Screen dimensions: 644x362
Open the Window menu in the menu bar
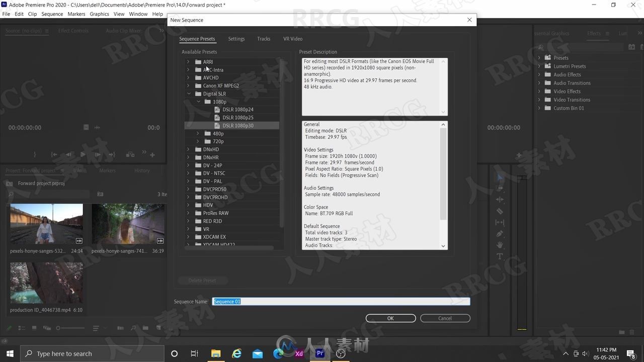138,14
